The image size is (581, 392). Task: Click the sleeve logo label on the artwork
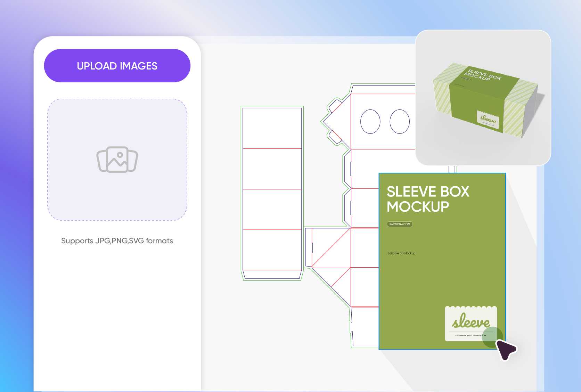pos(471,323)
